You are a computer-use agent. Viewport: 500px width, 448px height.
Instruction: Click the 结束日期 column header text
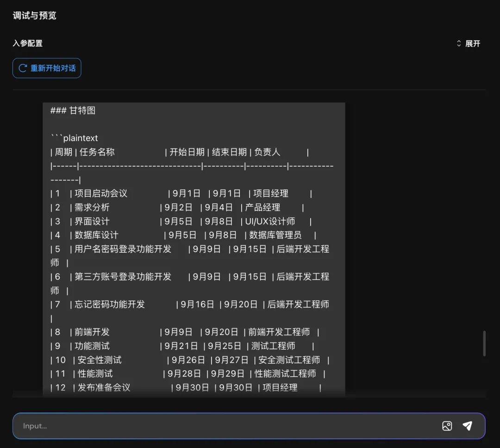229,152
